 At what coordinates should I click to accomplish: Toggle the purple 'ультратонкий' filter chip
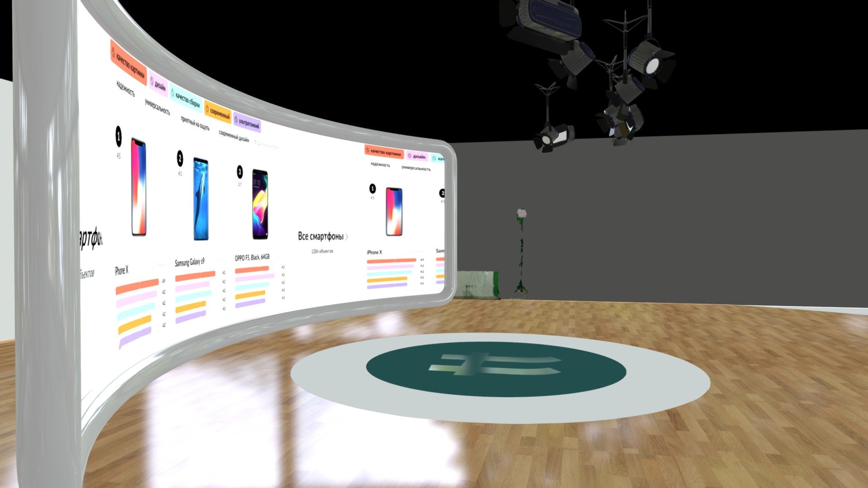[x=247, y=122]
